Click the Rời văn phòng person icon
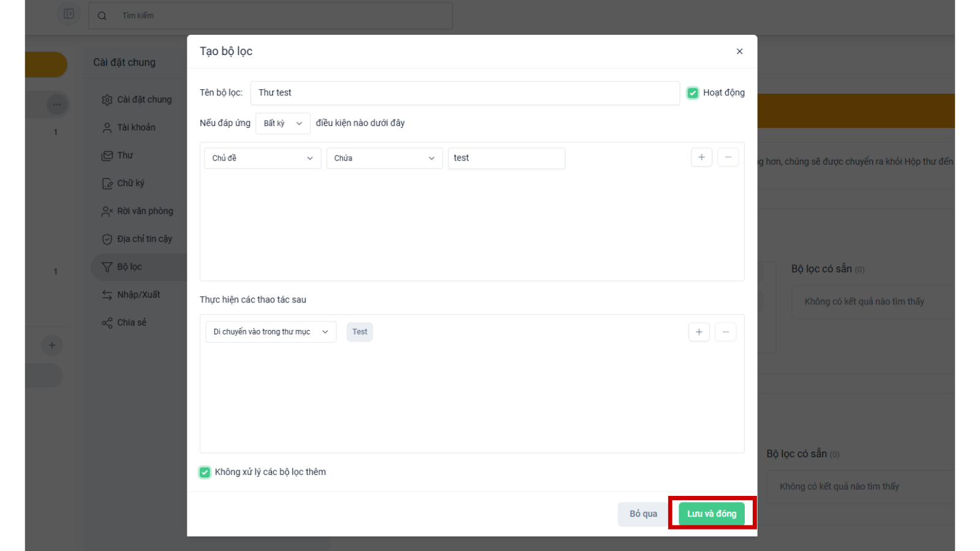Screen dimensions: 980x551 coord(107,211)
